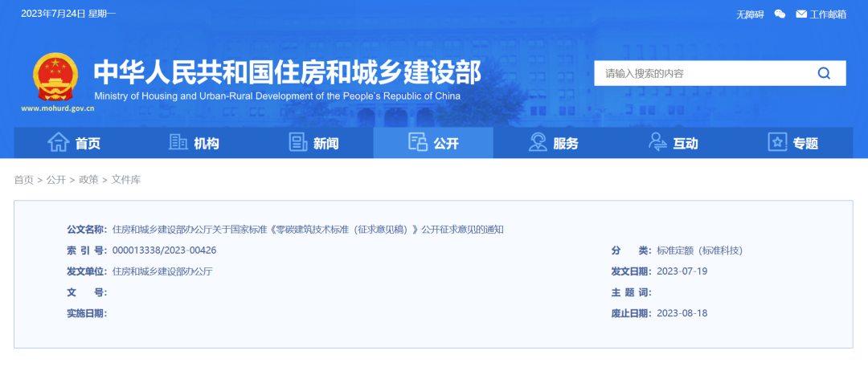
Task: Click the ministry title 中华人民共和国住房和城乡建设部
Action: (287, 72)
